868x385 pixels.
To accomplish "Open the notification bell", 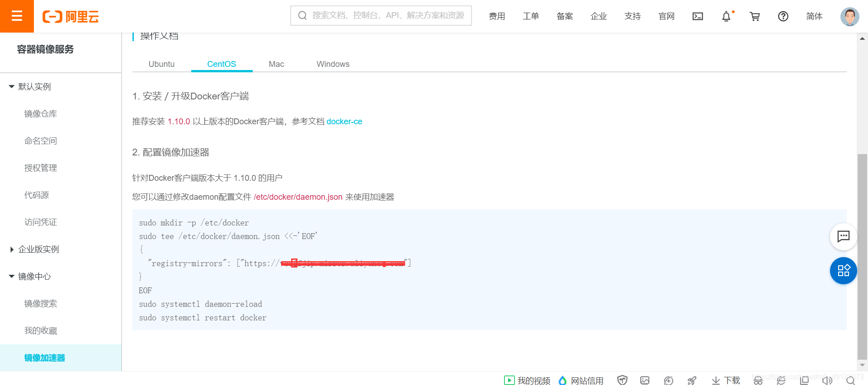I will coord(726,16).
